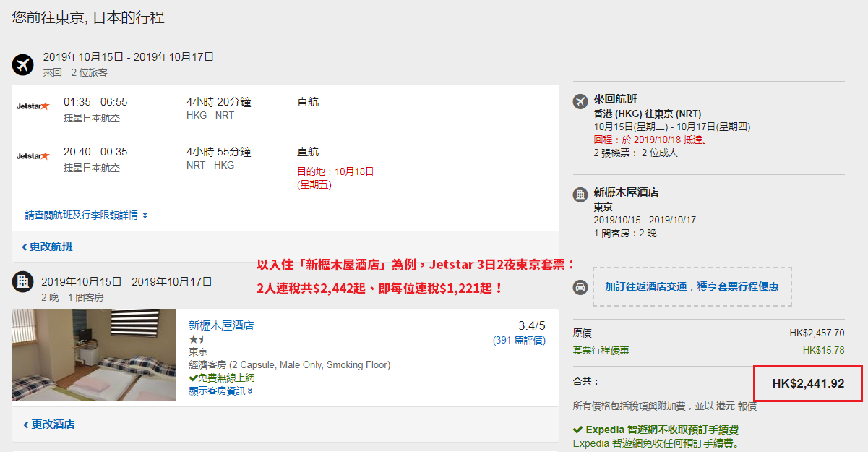The height and width of the screenshot is (452, 868).
Task: Click the 回程：於 2019/10/18 抵達 notice
Action: coord(650,140)
